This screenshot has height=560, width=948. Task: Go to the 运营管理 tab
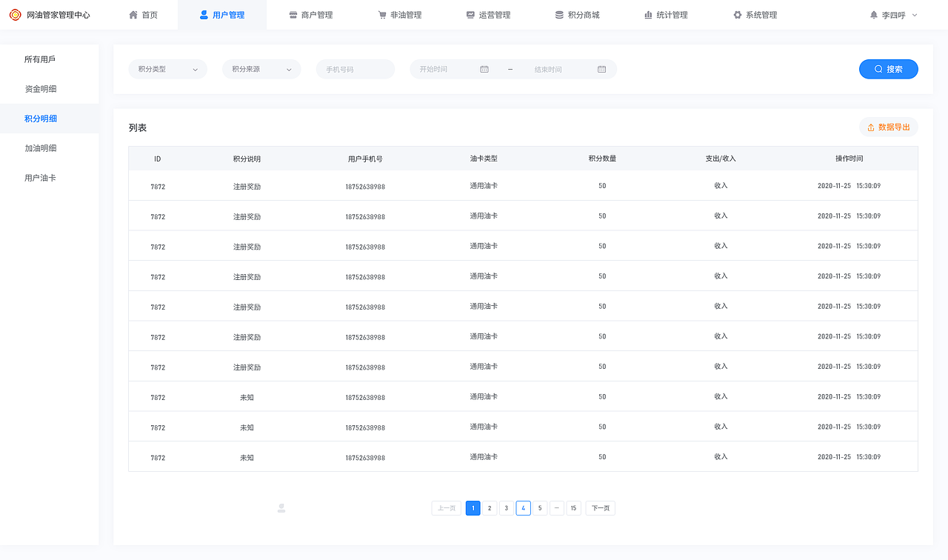(489, 15)
